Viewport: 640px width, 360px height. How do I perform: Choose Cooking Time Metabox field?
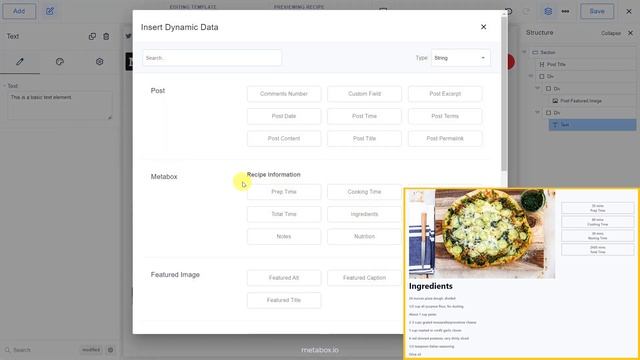[x=364, y=192]
